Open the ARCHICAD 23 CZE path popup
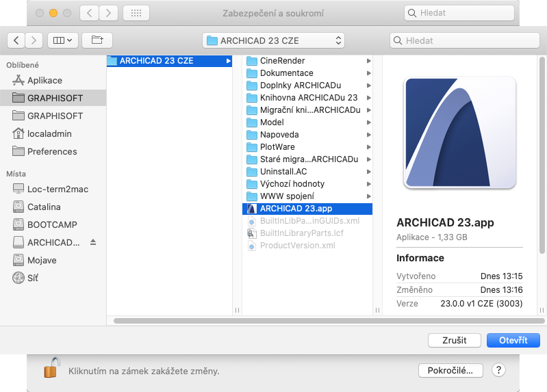547x392 pixels. coord(274,40)
